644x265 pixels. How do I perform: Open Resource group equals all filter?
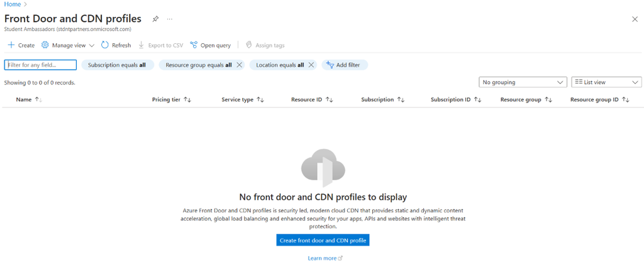pyautogui.click(x=198, y=65)
